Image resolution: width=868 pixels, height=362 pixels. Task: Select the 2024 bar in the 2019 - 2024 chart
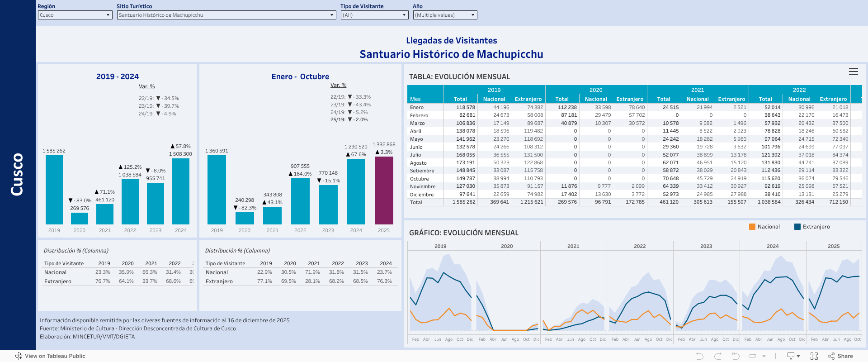tap(181, 191)
